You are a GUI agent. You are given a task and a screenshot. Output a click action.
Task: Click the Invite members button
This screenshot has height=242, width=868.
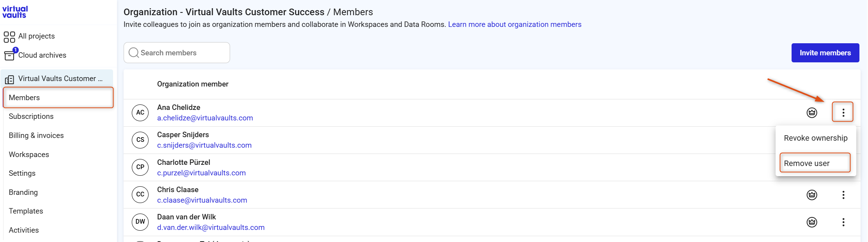(825, 53)
